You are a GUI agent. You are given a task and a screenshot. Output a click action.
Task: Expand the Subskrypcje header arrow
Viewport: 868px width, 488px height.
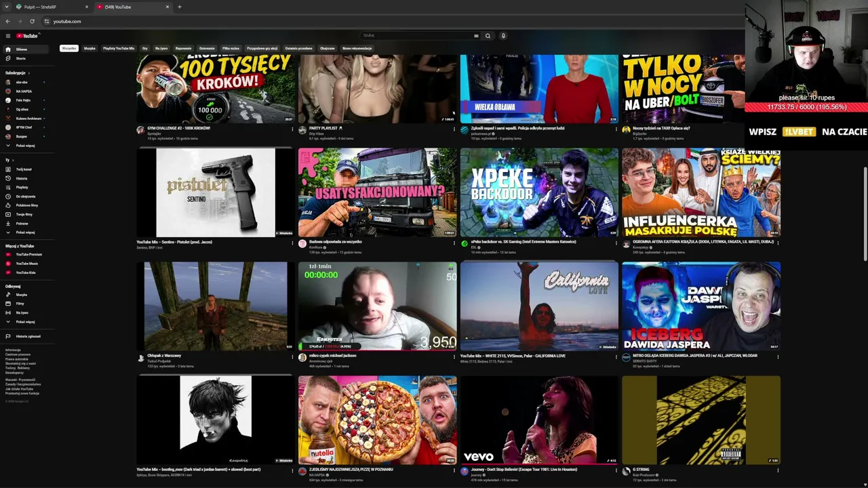click(29, 73)
